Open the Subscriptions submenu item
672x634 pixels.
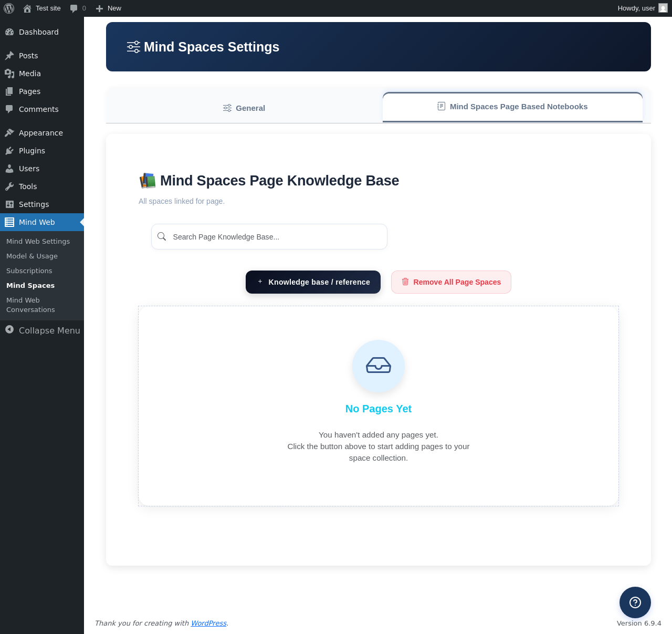point(29,271)
